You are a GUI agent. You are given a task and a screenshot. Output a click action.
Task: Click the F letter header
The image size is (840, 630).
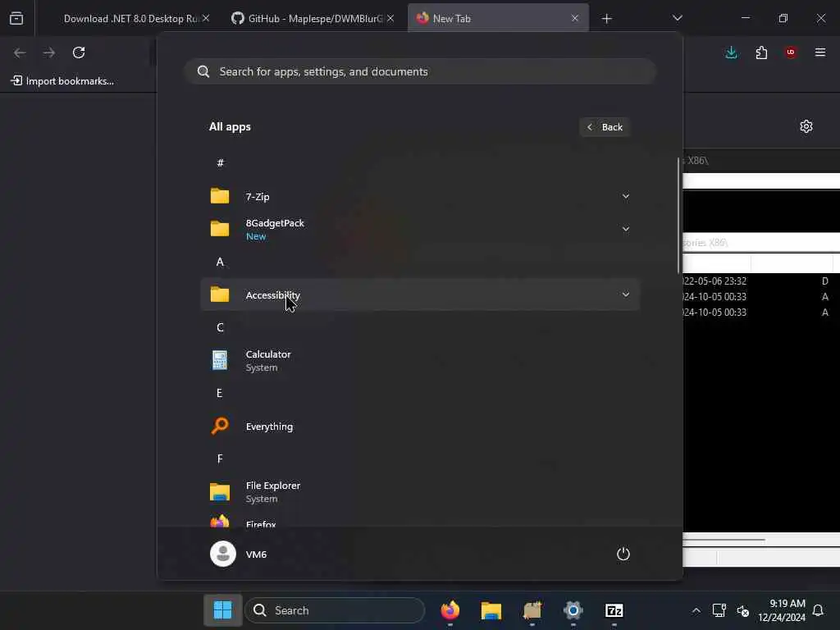point(220,459)
